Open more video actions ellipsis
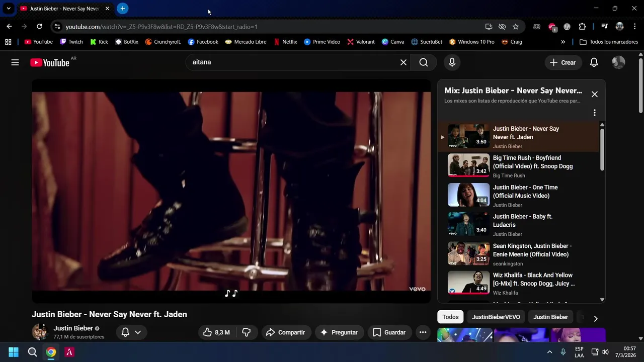Image resolution: width=644 pixels, height=362 pixels. (423, 332)
